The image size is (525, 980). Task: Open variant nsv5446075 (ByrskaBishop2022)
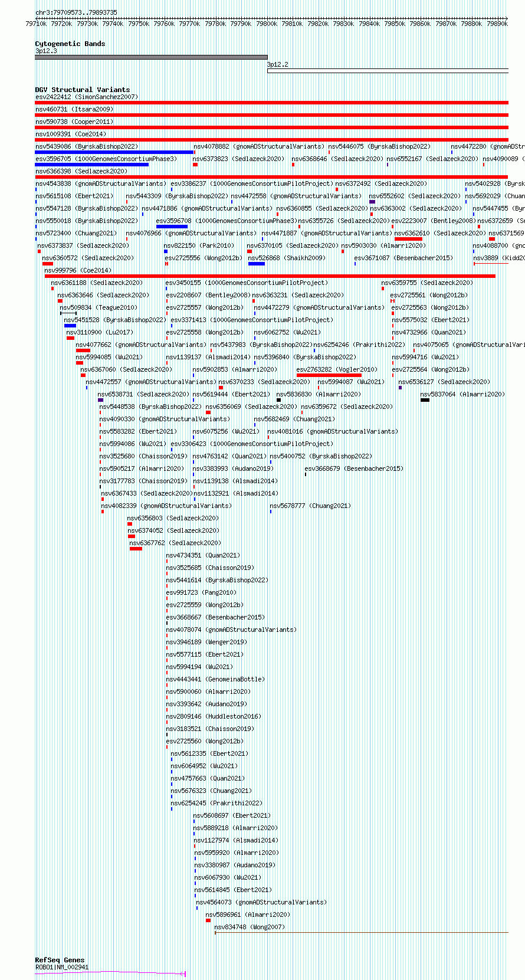tap(379, 146)
